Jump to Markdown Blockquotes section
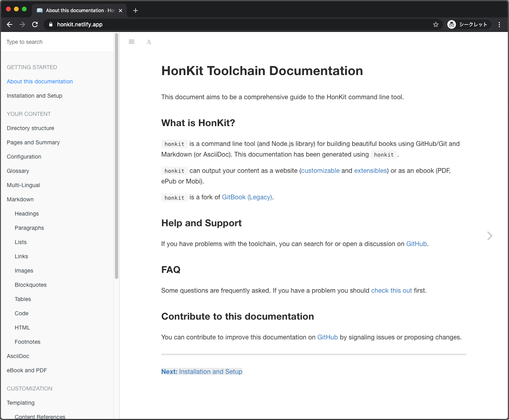This screenshot has width=509, height=420. [x=30, y=285]
